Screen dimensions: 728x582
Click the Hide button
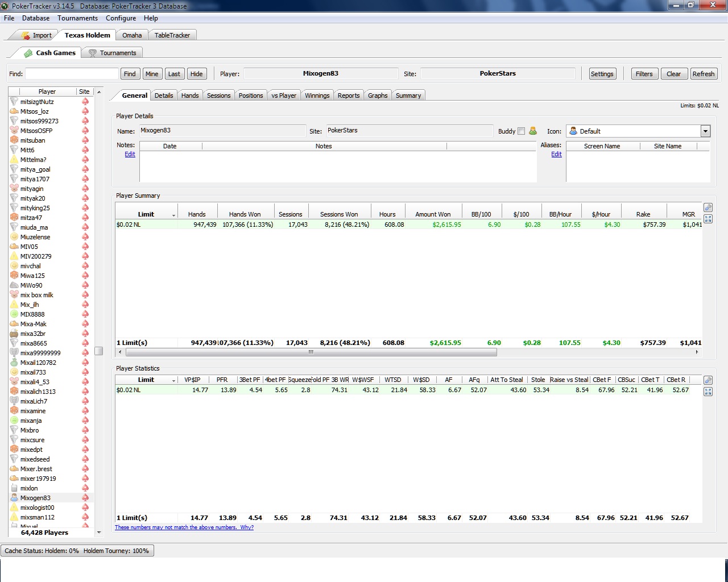(196, 74)
